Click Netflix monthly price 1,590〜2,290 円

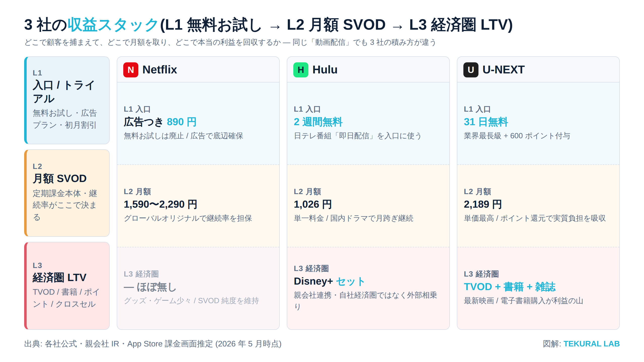160,204
